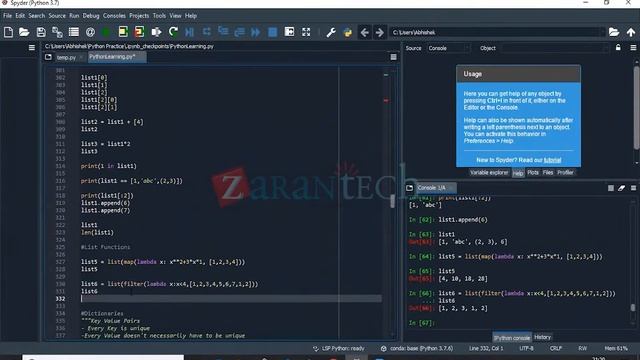This screenshot has width=640, height=360.
Task: Click Help pane vertical scrollbar
Action: coord(636,107)
